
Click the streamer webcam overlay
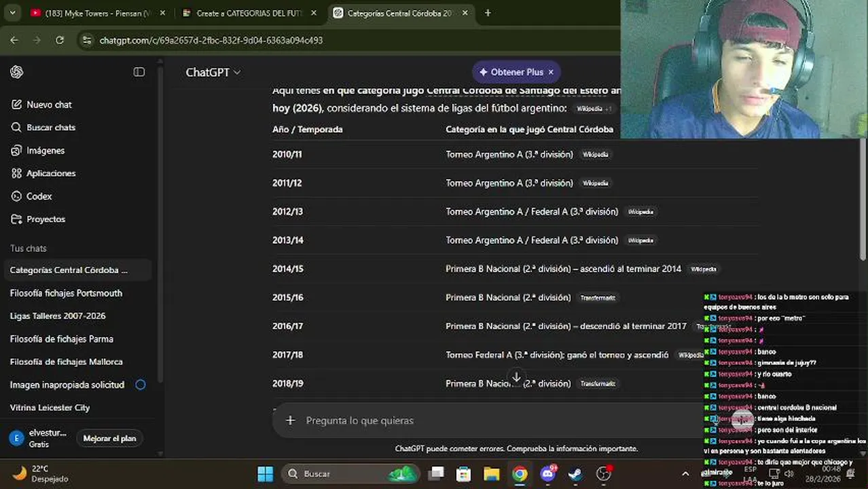744,69
